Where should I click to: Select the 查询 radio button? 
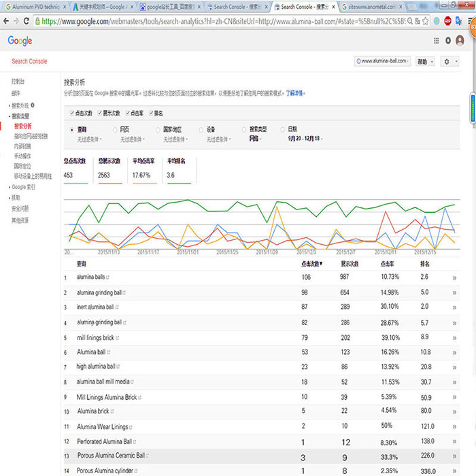(x=72, y=130)
